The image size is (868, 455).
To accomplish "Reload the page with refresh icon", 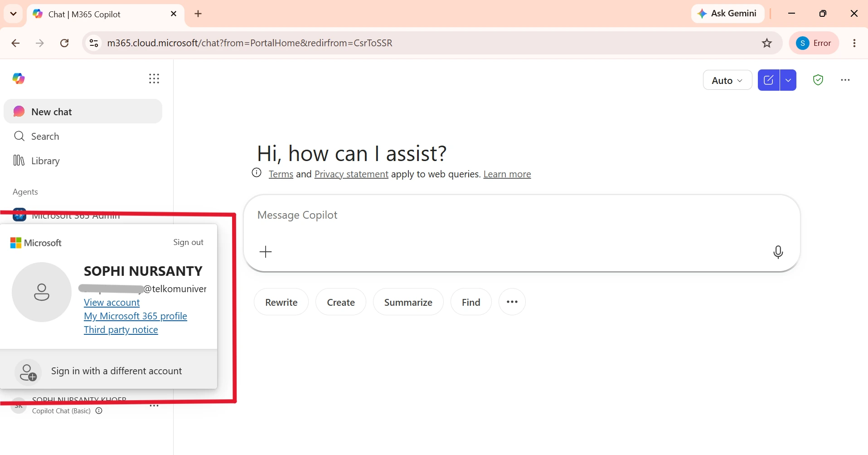I will tap(64, 43).
